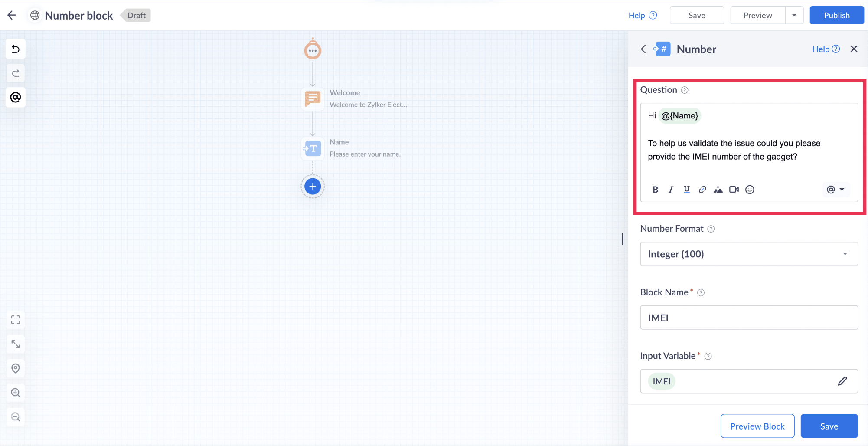This screenshot has width=868, height=446.
Task: Redo the last canvas action
Action: click(x=16, y=73)
